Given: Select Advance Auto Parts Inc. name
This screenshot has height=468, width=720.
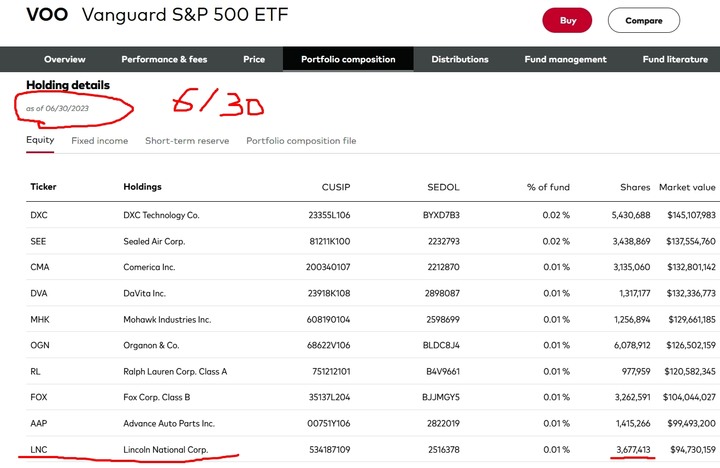Looking at the screenshot, I should tap(169, 423).
